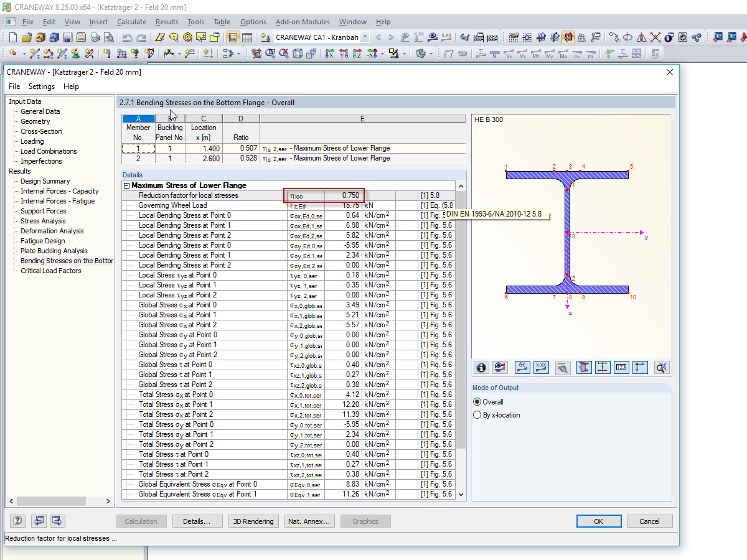The width and height of the screenshot is (747, 560).
Task: Toggle the x.xx values display icon
Action: [x=541, y=368]
